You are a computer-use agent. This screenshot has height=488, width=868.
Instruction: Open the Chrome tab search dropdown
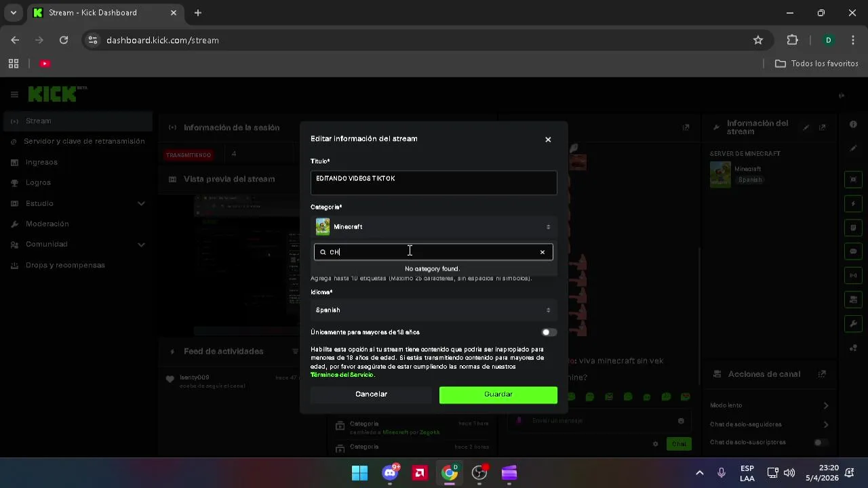13,12
